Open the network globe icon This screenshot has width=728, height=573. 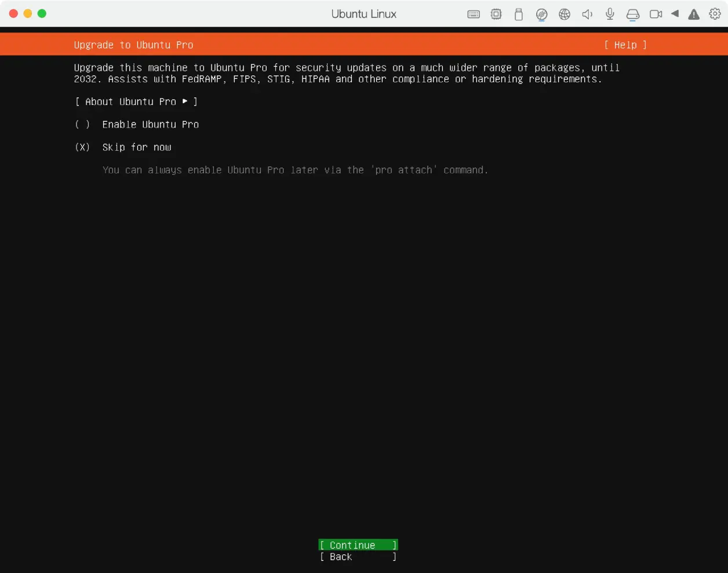click(x=565, y=14)
